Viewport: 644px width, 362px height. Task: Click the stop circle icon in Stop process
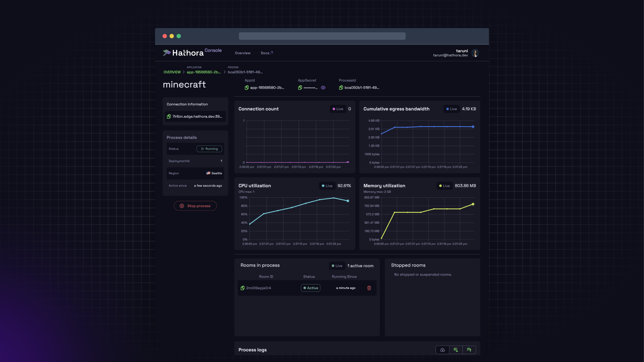tap(182, 206)
